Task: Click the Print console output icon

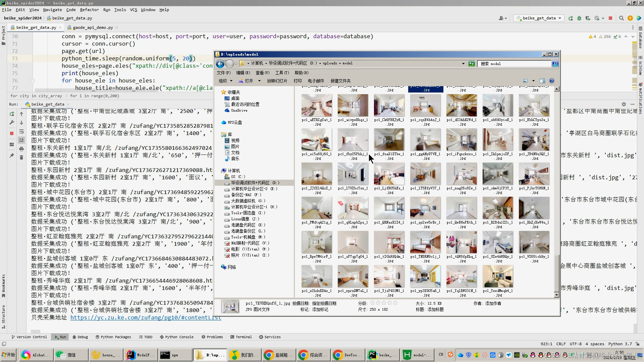Action: 21,149
